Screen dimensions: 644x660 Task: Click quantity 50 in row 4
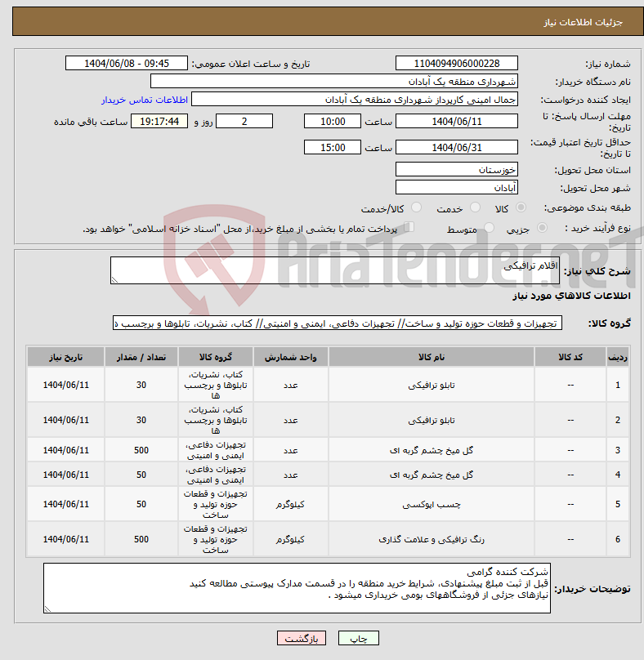tap(141, 475)
